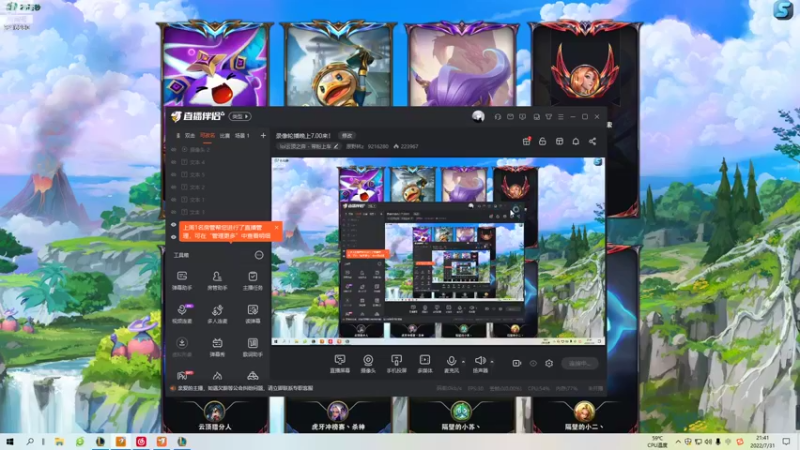Image resolution: width=800 pixels, height=450 pixels.
Task: Close the orange notification popup
Action: click(x=277, y=228)
